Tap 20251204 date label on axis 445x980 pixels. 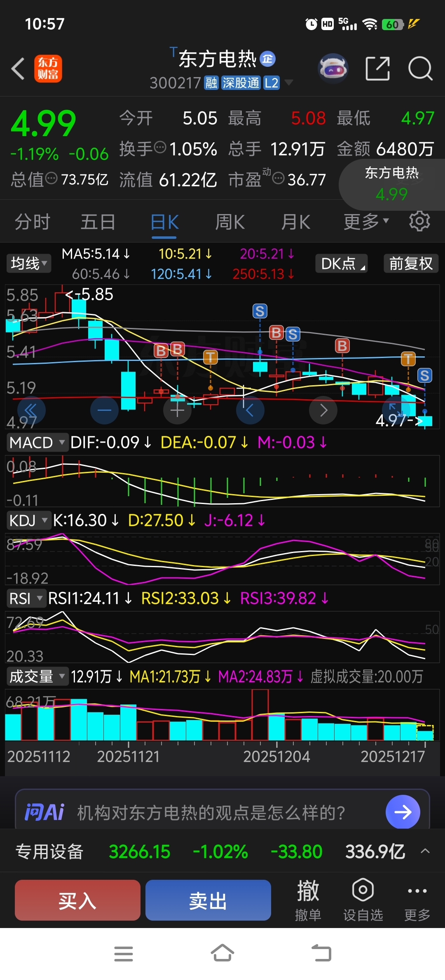click(x=276, y=756)
